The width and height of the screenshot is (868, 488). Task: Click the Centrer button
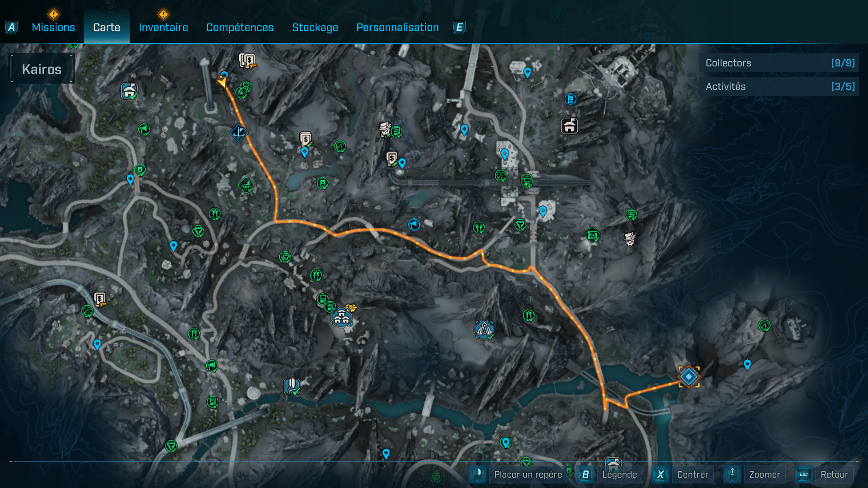(692, 474)
